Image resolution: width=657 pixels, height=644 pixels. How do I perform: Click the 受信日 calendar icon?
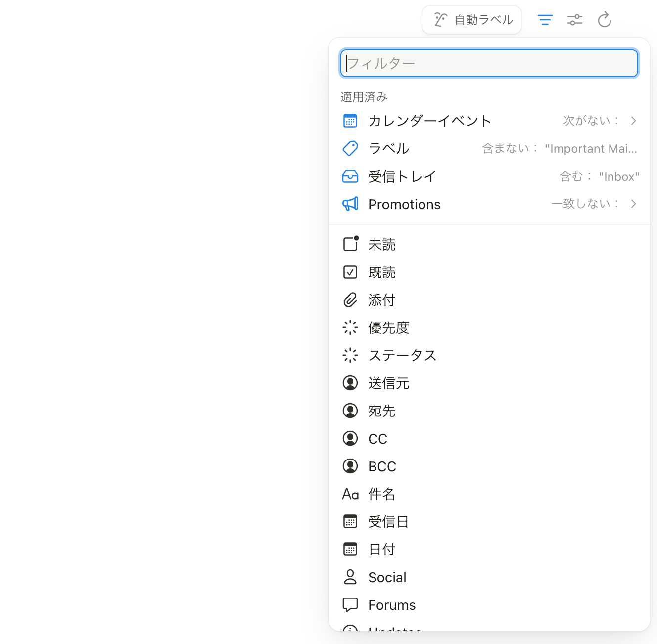350,522
